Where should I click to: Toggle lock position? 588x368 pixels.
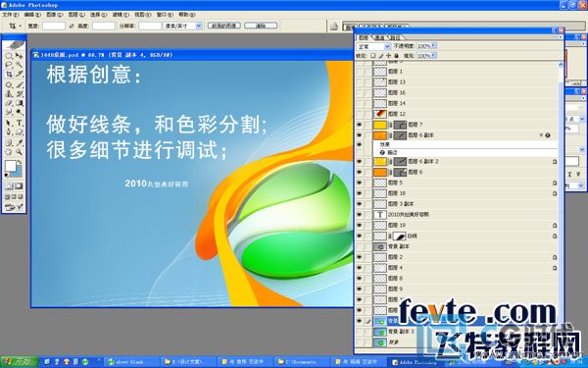pyautogui.click(x=388, y=56)
